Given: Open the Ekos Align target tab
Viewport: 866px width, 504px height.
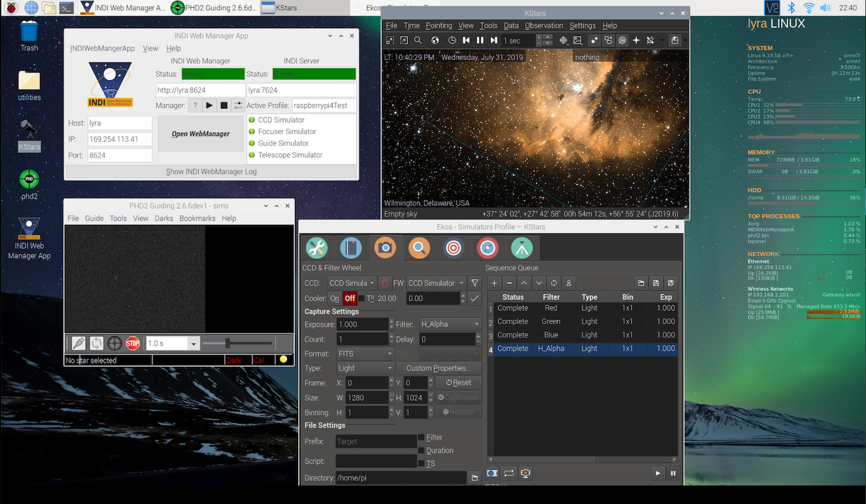Looking at the screenshot, I should (453, 248).
